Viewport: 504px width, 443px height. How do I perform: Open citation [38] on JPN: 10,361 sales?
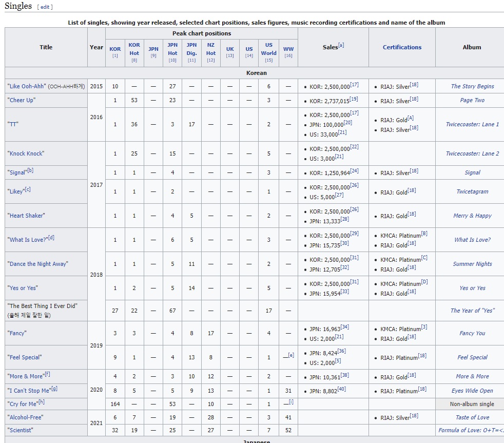344,375
